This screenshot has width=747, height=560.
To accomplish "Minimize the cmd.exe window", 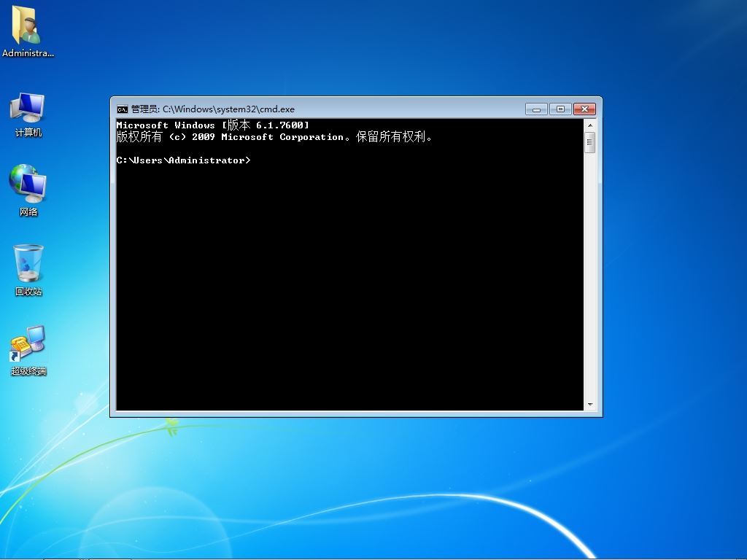I will (536, 109).
